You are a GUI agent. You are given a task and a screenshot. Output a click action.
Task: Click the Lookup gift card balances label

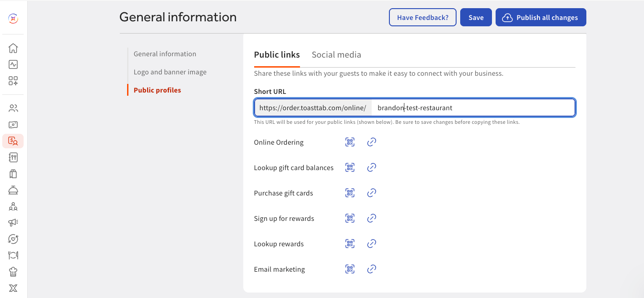coord(294,168)
